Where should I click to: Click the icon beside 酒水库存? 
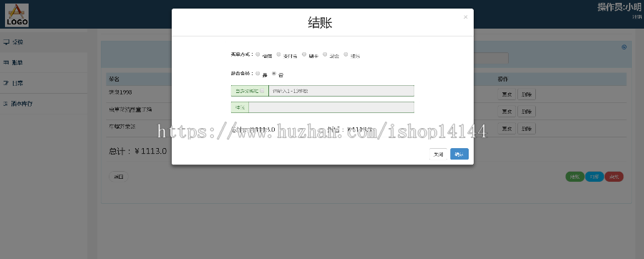tap(6, 104)
